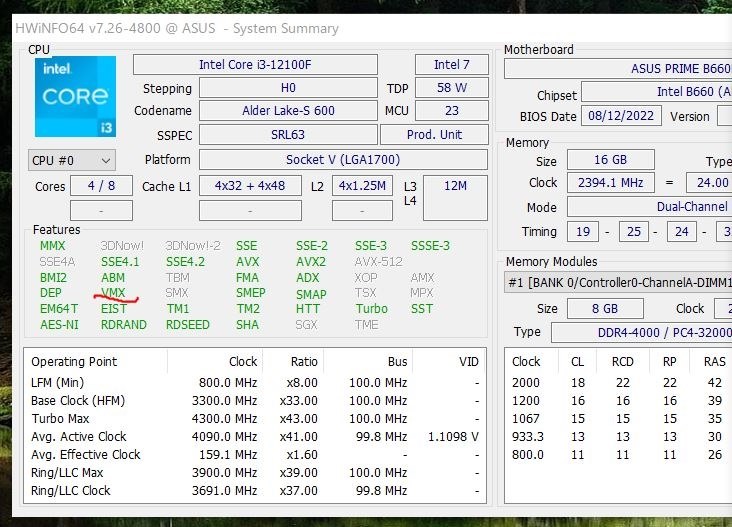Image resolution: width=732 pixels, height=527 pixels.
Task: Select the LFM (Min) operating point row
Action: (255, 383)
